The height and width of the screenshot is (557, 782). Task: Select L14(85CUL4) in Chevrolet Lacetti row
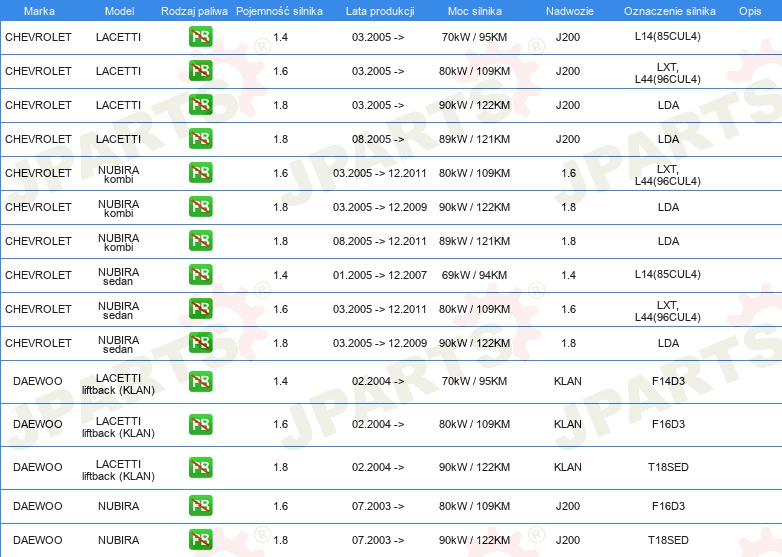(x=668, y=36)
